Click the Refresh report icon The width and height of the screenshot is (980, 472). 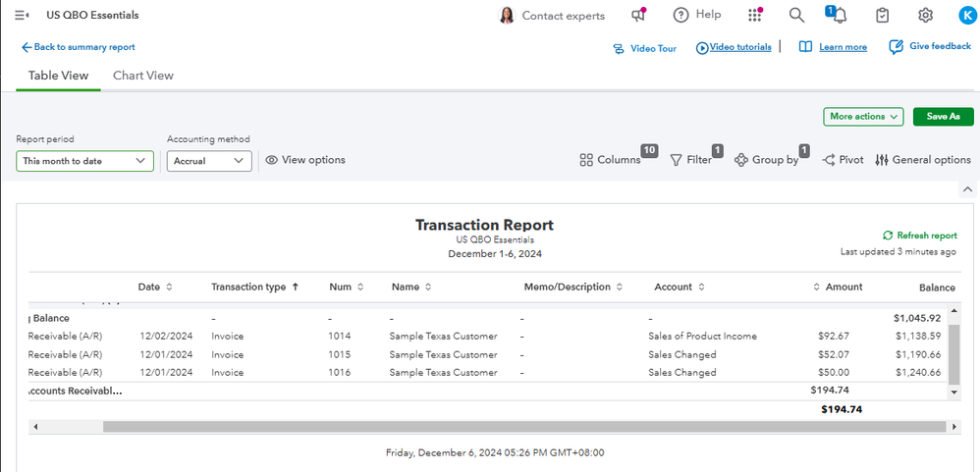[888, 236]
